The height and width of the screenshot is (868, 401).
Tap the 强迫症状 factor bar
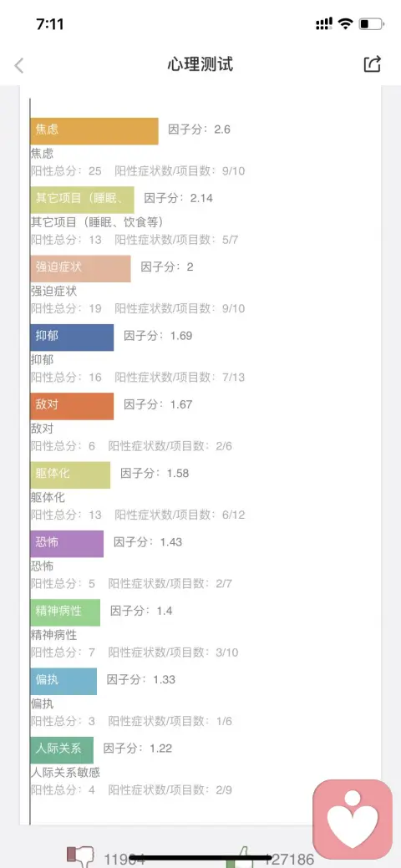[x=80, y=268]
